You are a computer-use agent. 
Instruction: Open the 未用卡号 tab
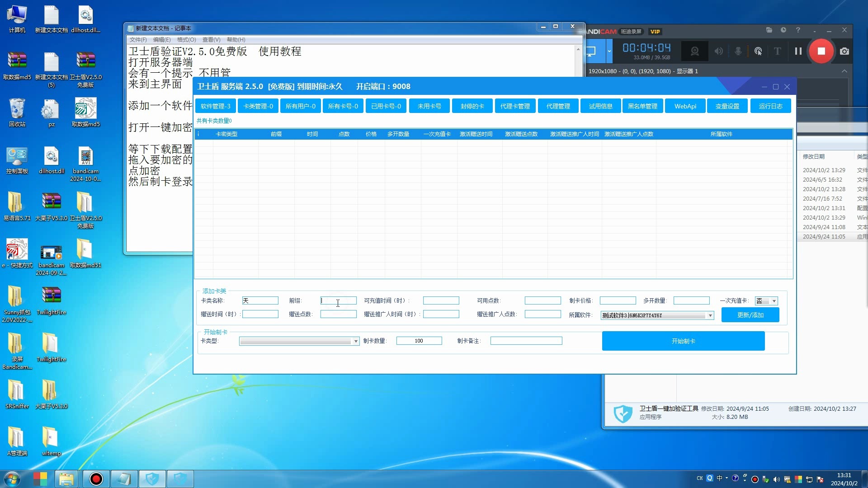pos(429,106)
